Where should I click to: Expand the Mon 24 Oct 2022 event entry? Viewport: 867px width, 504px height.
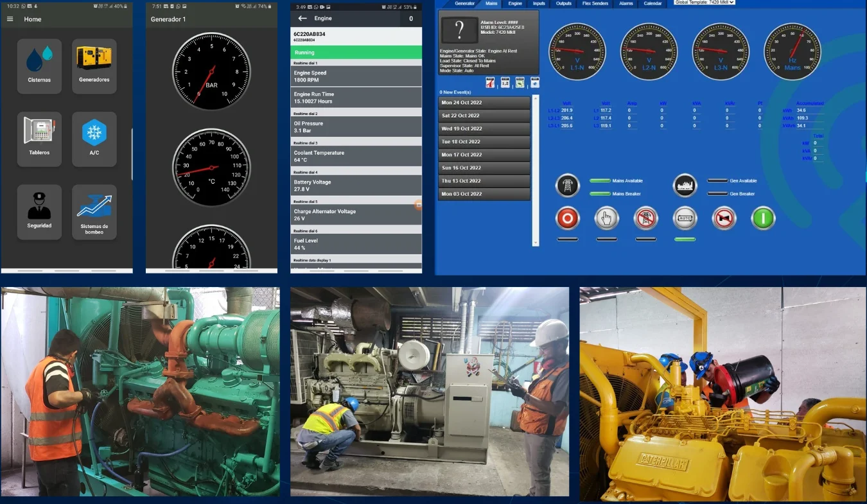pos(484,103)
